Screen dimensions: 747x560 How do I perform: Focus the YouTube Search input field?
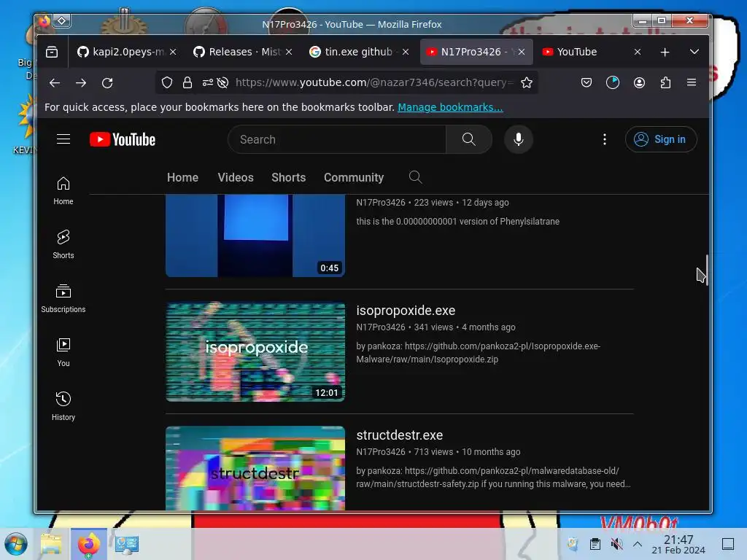pyautogui.click(x=337, y=139)
